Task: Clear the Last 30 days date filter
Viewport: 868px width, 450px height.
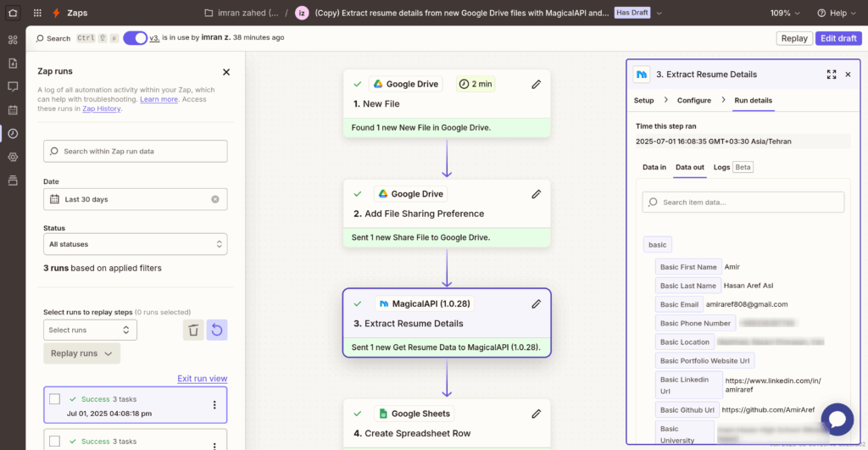Action: [x=214, y=199]
